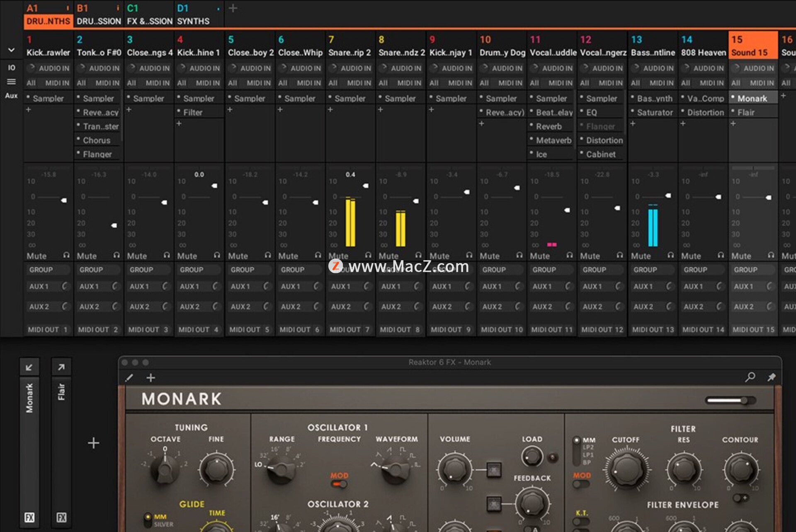Collapse the mixer with the chevron arrow

(12, 50)
